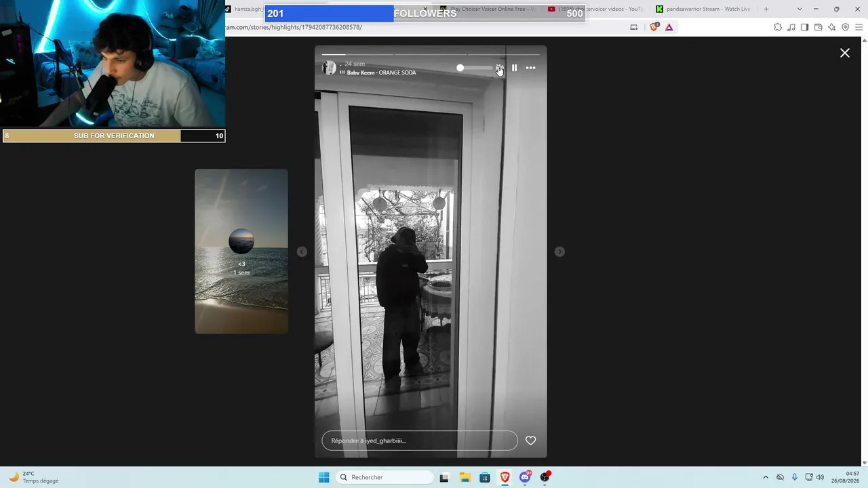Like the story with the heart icon
The image size is (868, 488).
pos(530,441)
